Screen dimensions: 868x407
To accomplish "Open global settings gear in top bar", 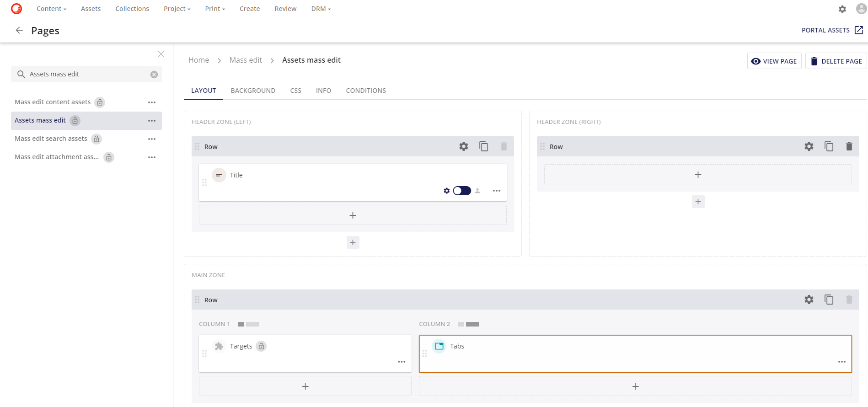I will coord(842,9).
